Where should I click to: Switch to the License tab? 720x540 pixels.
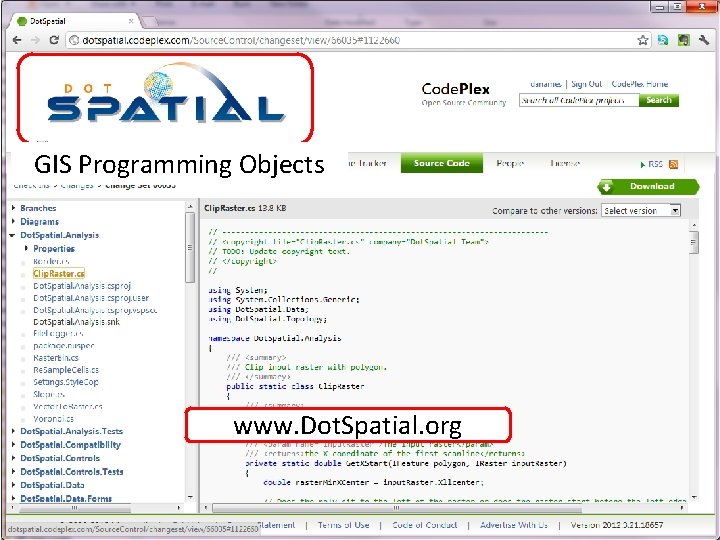[x=565, y=163]
